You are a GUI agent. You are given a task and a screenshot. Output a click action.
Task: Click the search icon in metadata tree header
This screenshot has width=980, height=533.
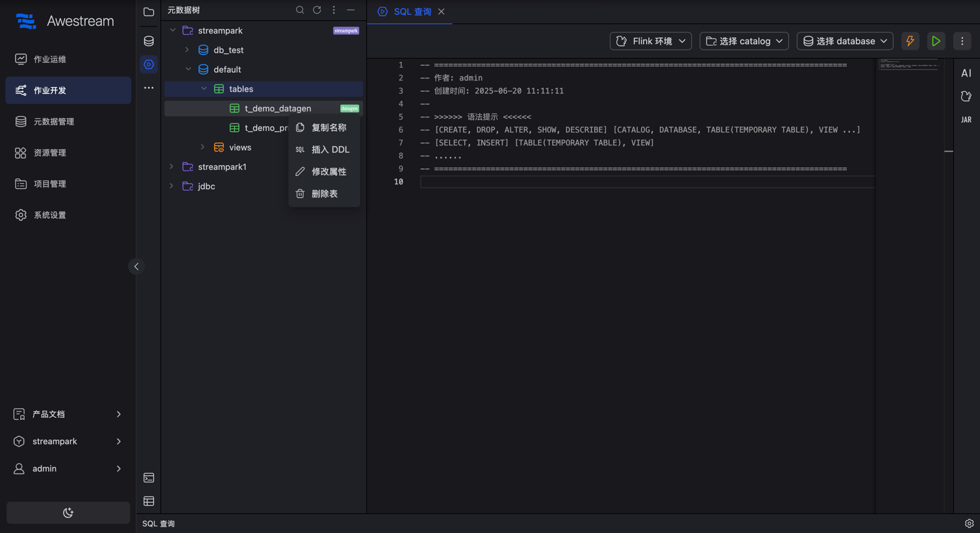[x=300, y=10]
